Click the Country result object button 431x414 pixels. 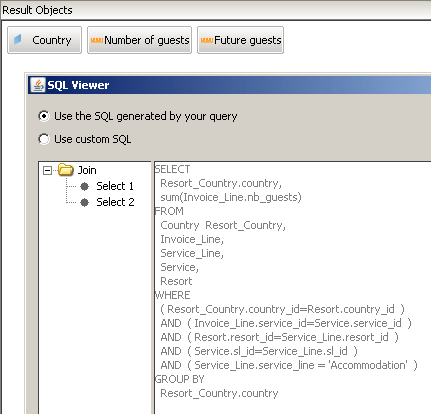click(x=44, y=40)
